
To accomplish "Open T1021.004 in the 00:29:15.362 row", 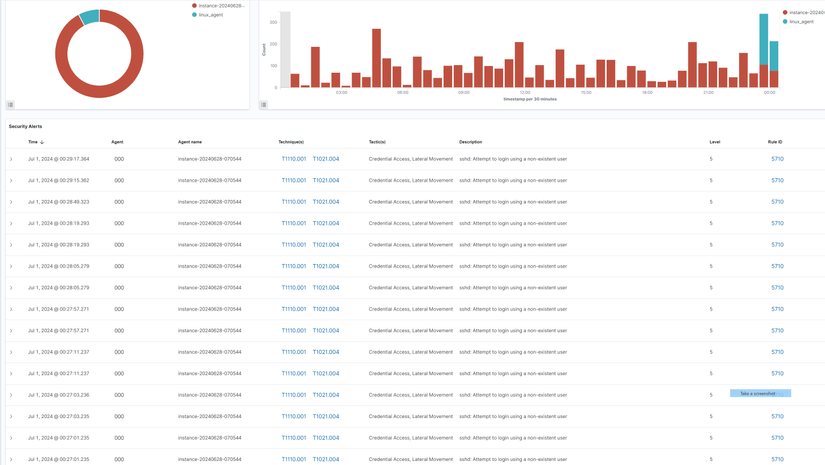I will (x=326, y=180).
